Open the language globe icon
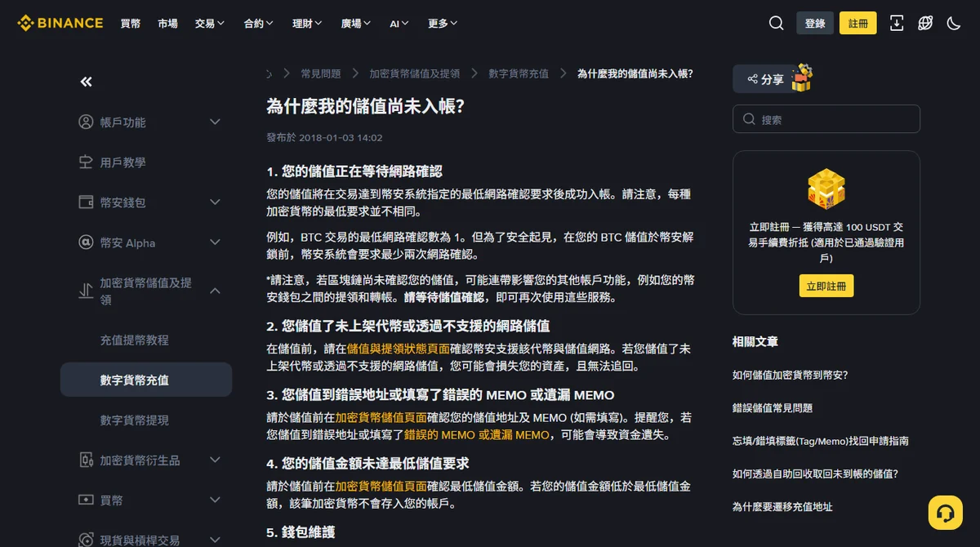 [925, 23]
